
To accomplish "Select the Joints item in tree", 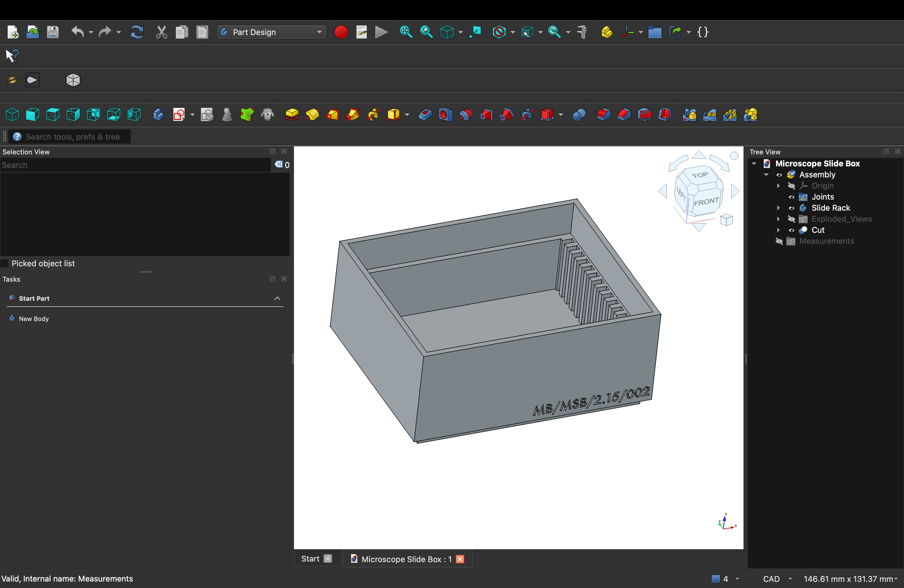I will (x=823, y=197).
